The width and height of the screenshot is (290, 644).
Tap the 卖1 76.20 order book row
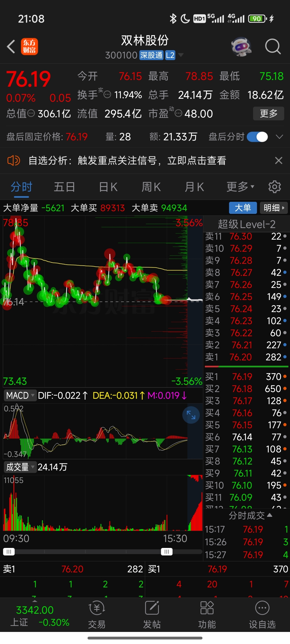246,357
